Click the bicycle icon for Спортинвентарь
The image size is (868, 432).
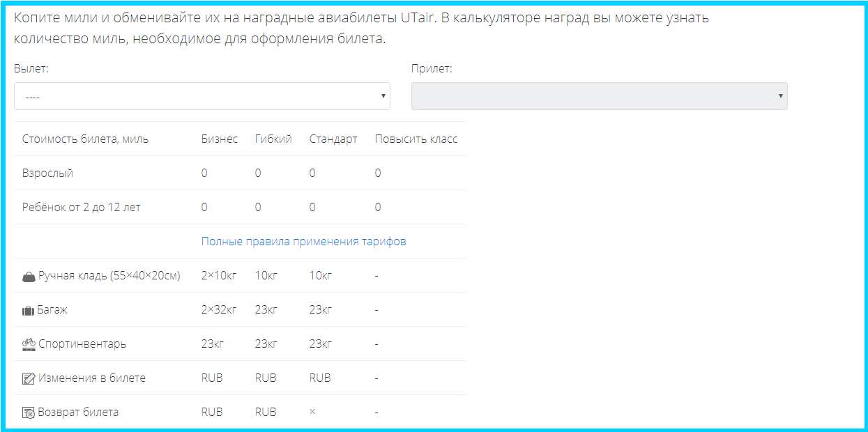29,344
